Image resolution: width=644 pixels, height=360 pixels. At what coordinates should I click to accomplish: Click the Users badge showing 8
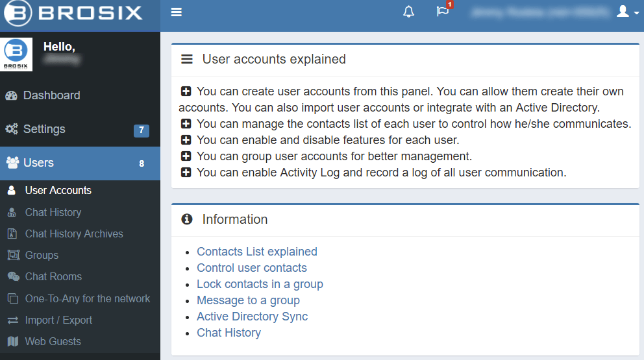point(142,163)
